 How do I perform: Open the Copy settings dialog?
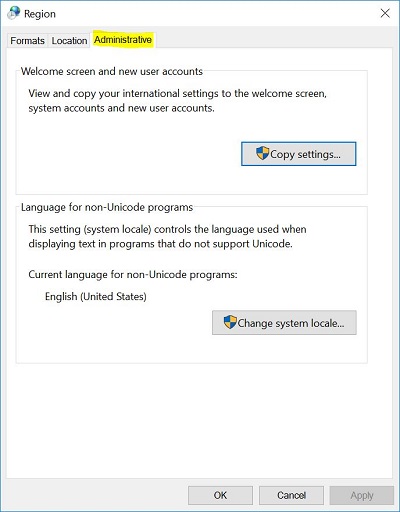[x=299, y=154]
